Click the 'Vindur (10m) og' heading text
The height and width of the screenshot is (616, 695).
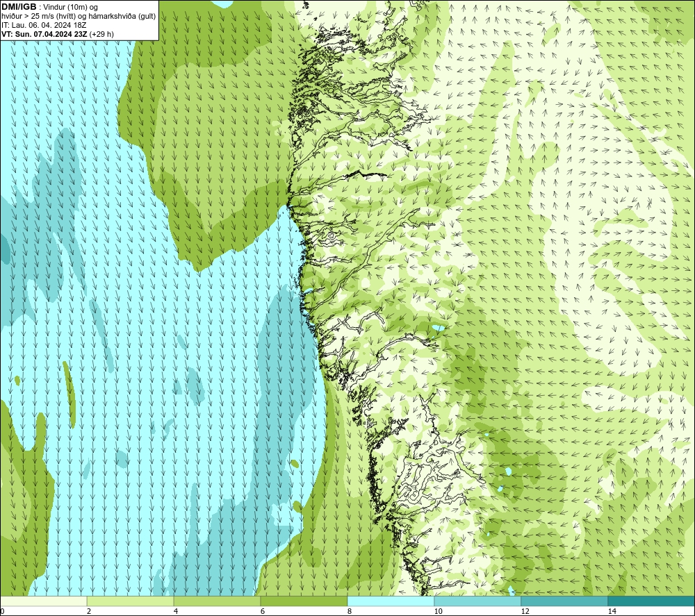click(x=70, y=8)
